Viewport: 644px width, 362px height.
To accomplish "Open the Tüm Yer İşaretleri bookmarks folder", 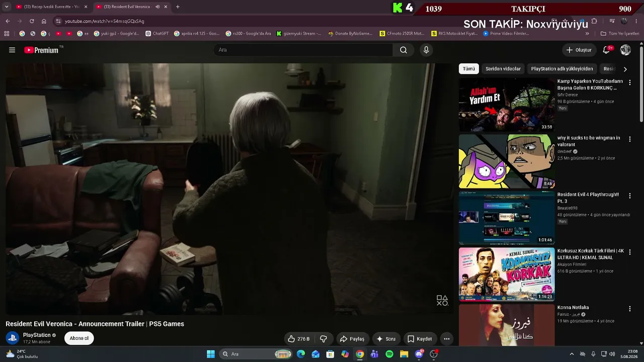I will [x=620, y=34].
